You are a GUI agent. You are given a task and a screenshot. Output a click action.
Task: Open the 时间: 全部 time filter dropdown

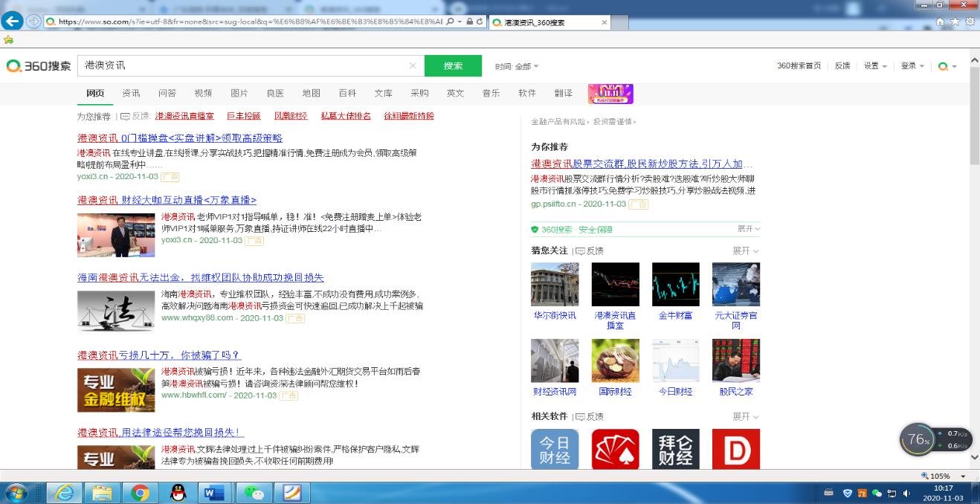(x=517, y=66)
